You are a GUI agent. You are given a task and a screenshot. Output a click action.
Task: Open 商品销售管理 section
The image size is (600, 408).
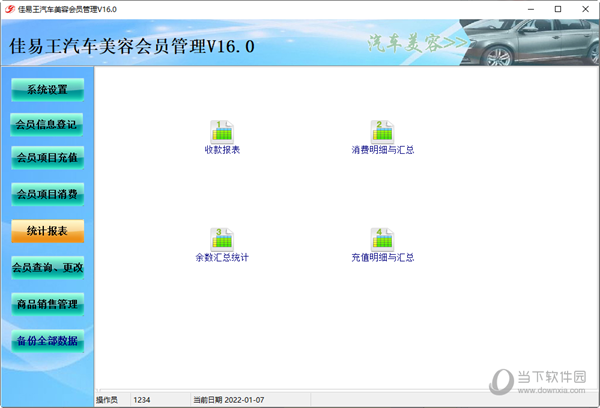coord(47,304)
